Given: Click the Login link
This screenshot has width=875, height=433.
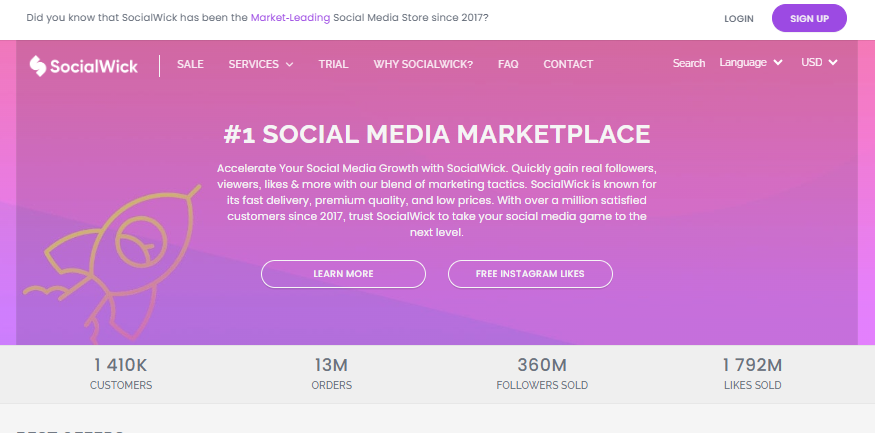Looking at the screenshot, I should pyautogui.click(x=738, y=18).
